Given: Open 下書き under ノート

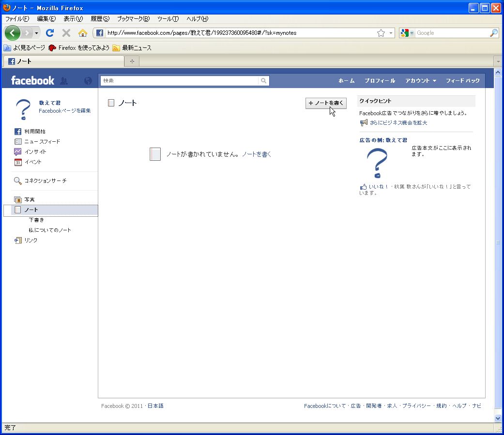Looking at the screenshot, I should pyautogui.click(x=36, y=220).
